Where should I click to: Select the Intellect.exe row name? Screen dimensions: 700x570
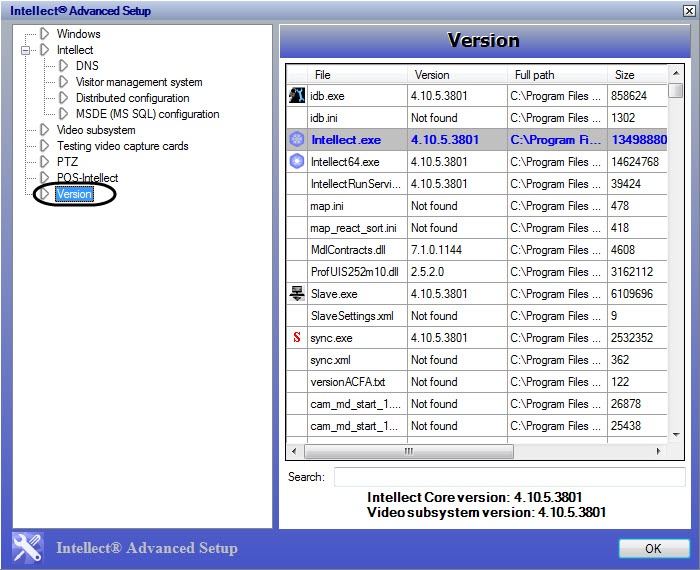coord(346,140)
